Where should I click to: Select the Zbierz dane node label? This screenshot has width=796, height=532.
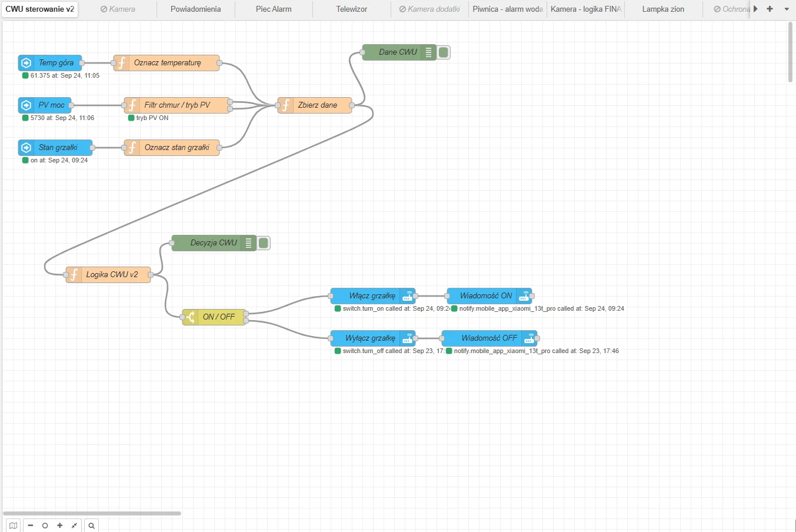[x=318, y=105]
